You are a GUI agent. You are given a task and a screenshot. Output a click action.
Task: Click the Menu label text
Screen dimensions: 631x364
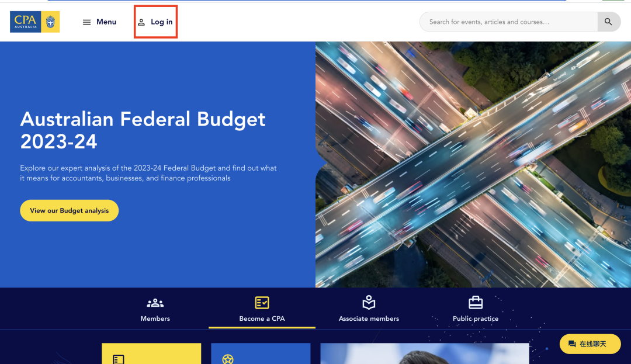pyautogui.click(x=106, y=22)
